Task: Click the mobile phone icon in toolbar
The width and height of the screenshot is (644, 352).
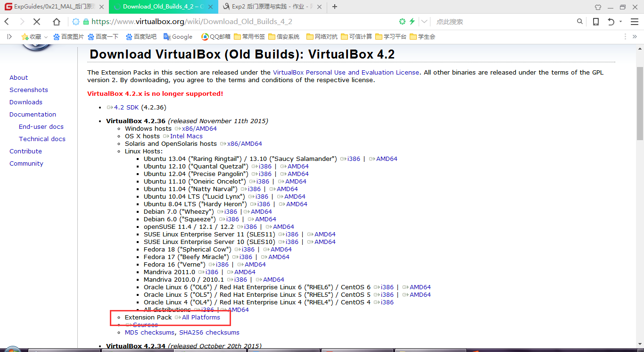Action: [596, 22]
